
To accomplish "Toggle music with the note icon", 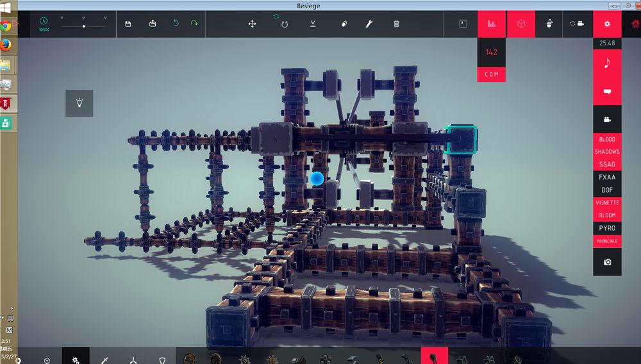I will (607, 63).
